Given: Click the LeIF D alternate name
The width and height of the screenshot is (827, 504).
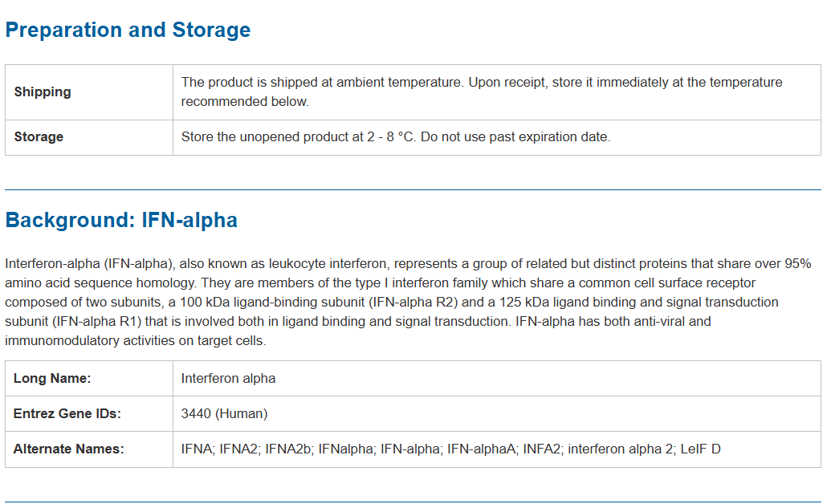Looking at the screenshot, I should pos(701,449).
